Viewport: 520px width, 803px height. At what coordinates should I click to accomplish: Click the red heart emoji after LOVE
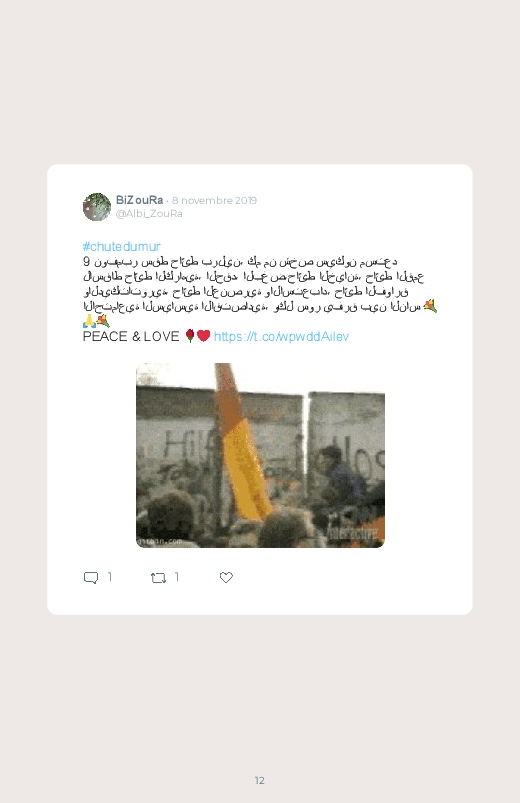tap(204, 336)
